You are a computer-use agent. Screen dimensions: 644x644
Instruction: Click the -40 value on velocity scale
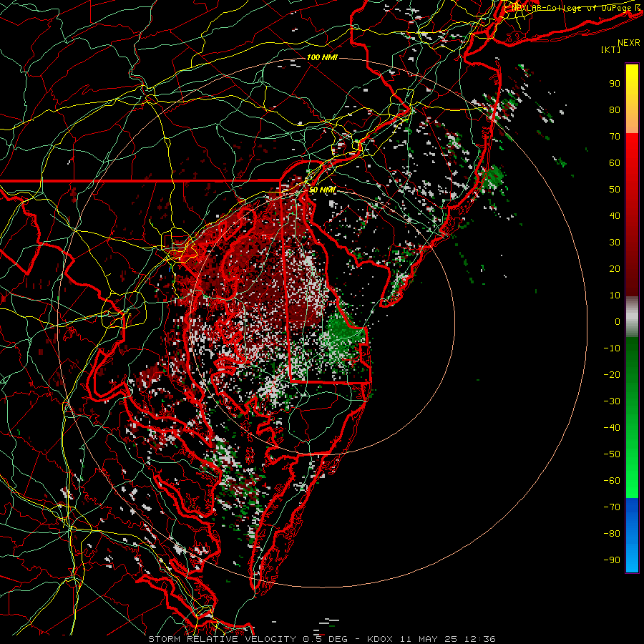pos(612,428)
